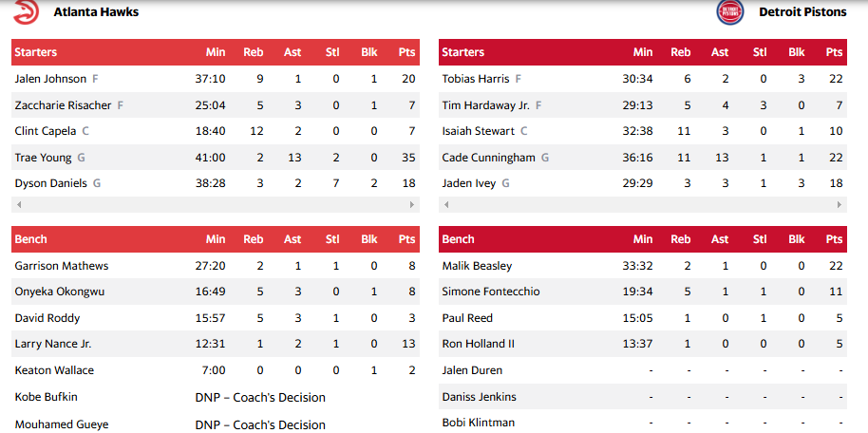Select Jalen Johnson in Hawks starters
This screenshot has width=868, height=433.
50,79
